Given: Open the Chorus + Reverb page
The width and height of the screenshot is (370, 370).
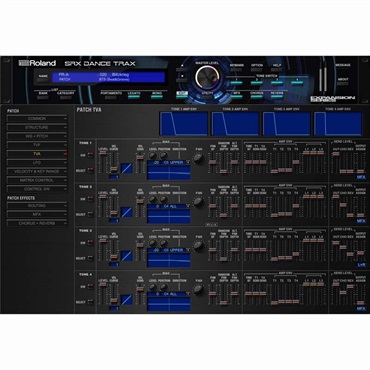Looking at the screenshot, I should [37, 223].
